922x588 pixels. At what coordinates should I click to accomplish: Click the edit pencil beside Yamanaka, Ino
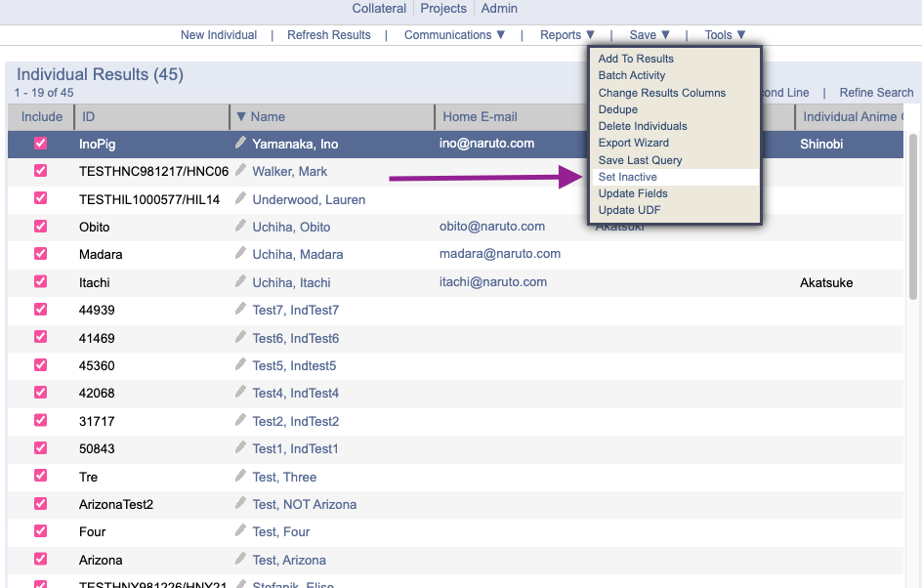click(x=240, y=143)
